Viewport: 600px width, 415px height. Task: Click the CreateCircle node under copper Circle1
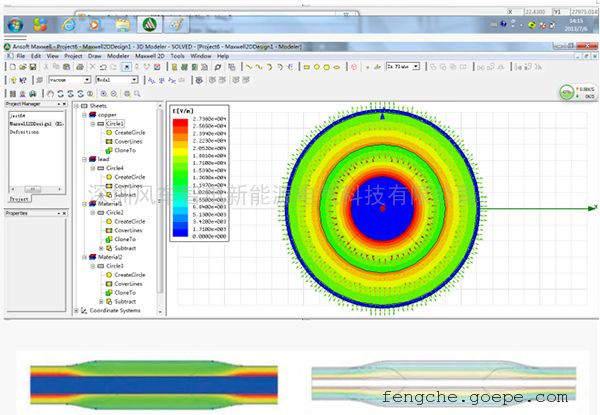click(x=129, y=132)
